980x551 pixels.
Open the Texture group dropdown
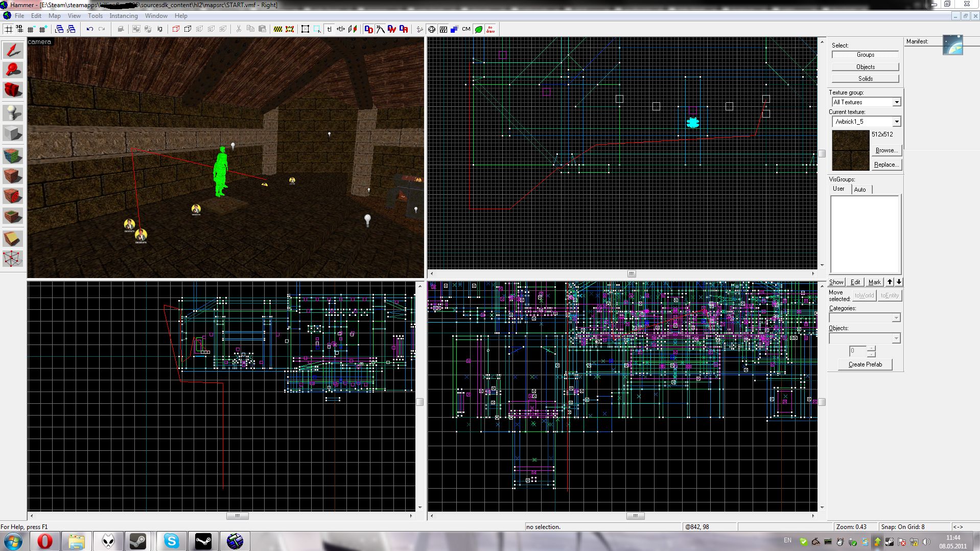896,102
